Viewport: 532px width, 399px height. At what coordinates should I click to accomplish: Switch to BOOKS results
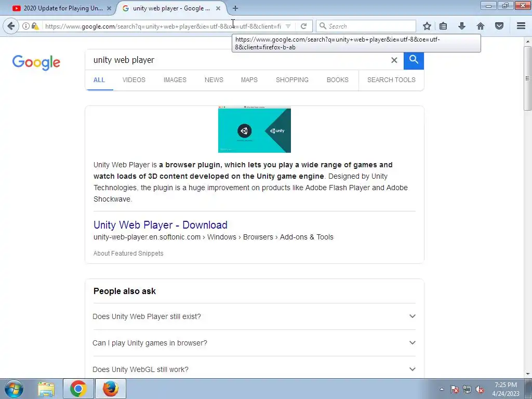click(338, 80)
